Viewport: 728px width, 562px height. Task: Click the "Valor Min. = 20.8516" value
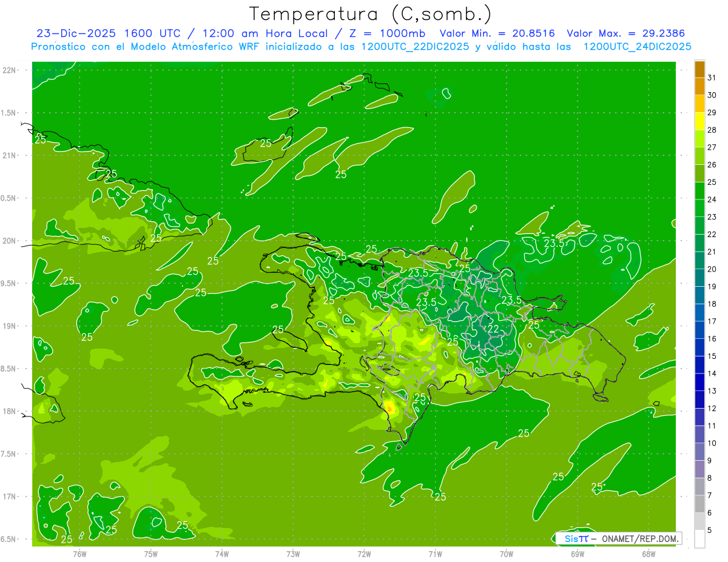497,33
